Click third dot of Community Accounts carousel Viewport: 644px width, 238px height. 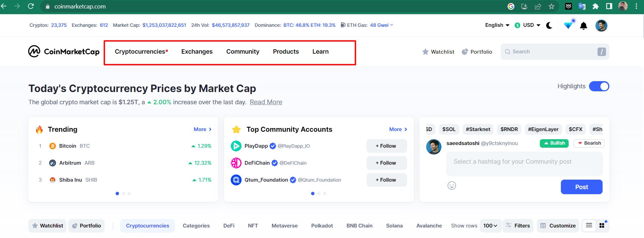[x=325, y=194]
